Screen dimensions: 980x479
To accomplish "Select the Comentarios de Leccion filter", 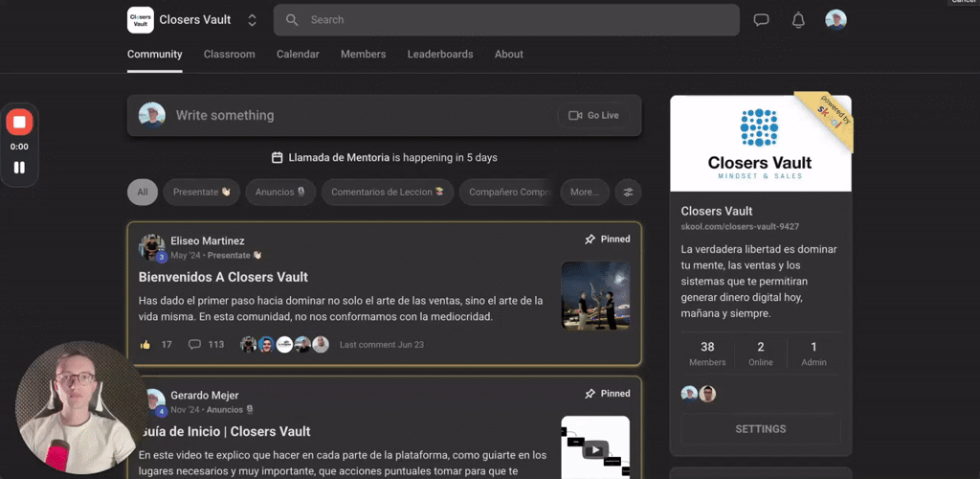I will click(x=388, y=192).
